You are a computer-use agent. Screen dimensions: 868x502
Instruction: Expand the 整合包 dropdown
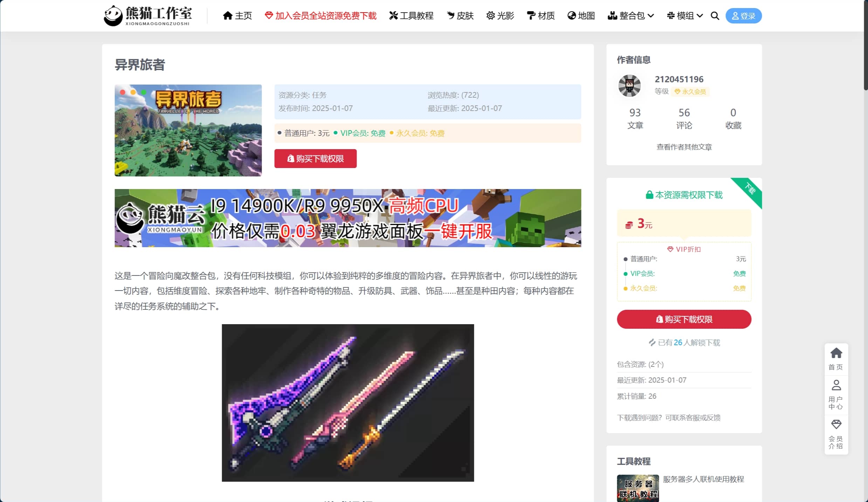(631, 16)
